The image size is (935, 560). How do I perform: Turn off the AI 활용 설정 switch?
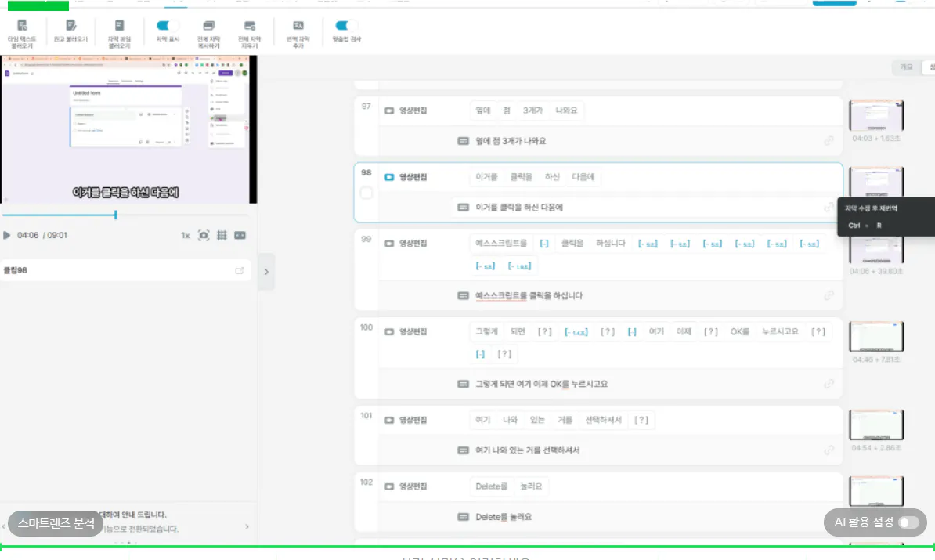point(907,522)
